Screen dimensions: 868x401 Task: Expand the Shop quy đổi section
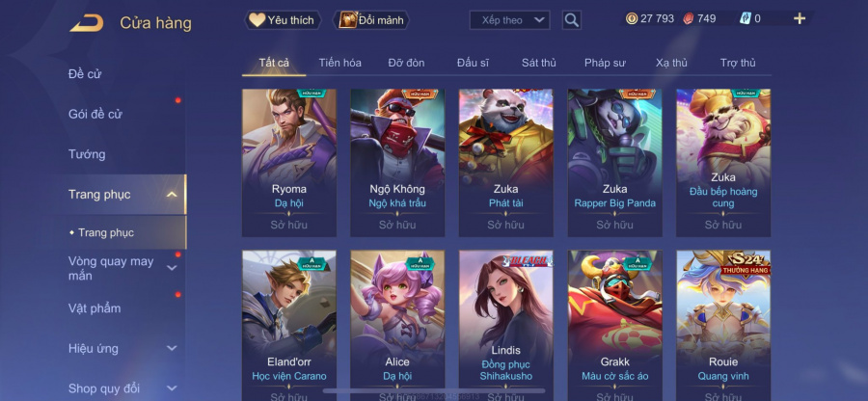tap(173, 388)
